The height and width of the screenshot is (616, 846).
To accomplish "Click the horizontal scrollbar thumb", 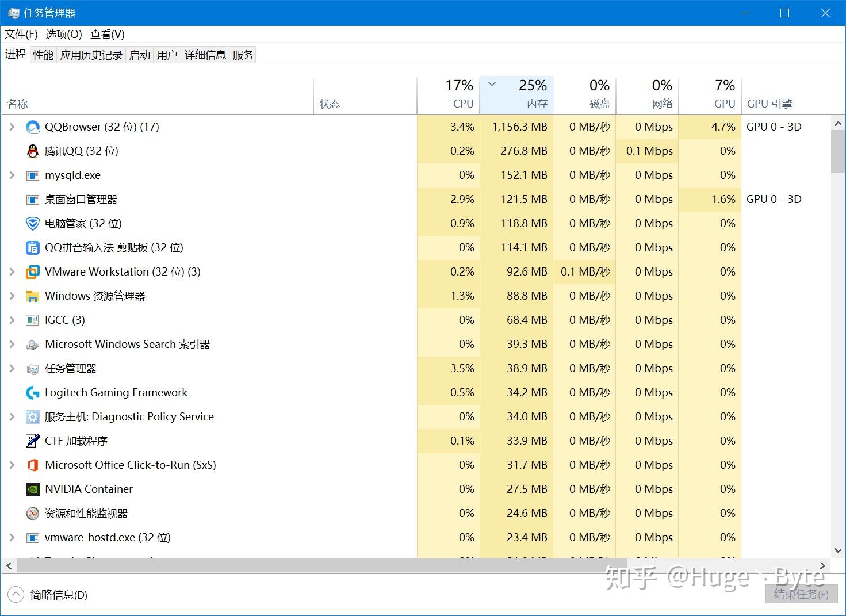I will 322,565.
